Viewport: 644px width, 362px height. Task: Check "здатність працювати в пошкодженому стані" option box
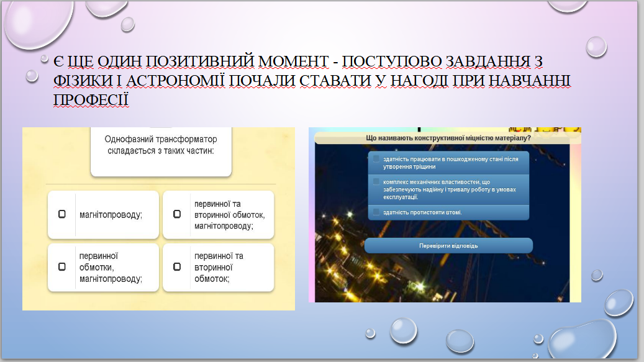point(376,159)
